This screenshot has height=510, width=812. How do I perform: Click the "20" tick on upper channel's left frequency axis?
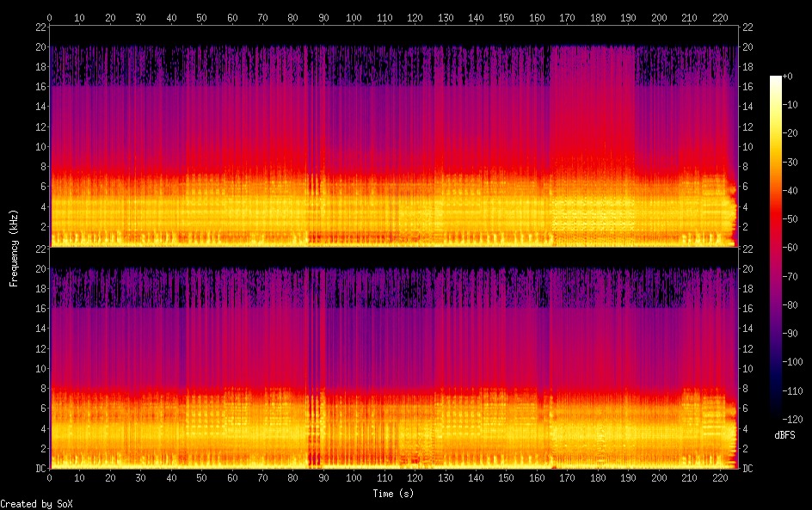click(x=41, y=46)
